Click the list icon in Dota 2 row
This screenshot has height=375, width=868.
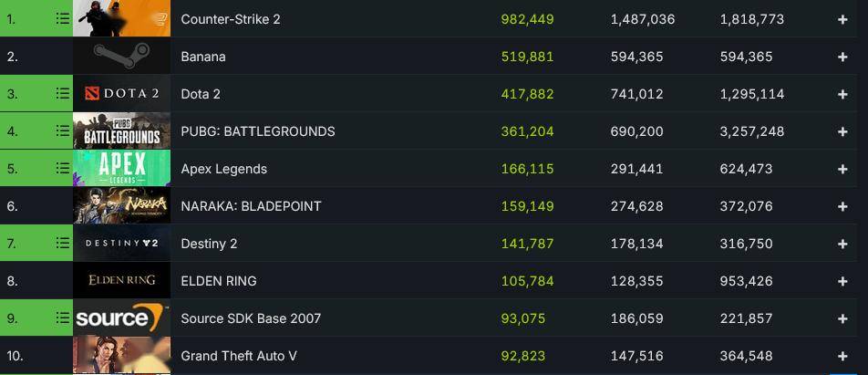point(62,93)
